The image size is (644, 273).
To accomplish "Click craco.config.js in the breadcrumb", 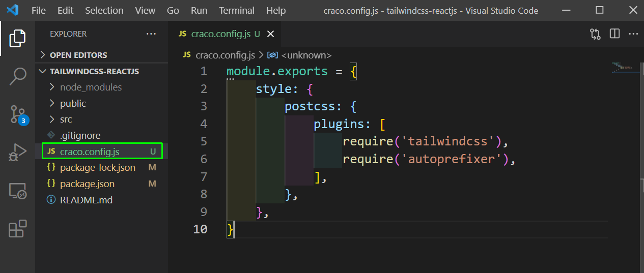I will pos(225,55).
